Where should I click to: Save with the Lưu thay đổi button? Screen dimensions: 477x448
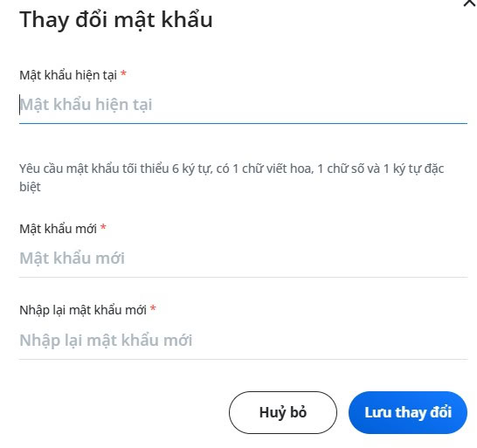(408, 412)
